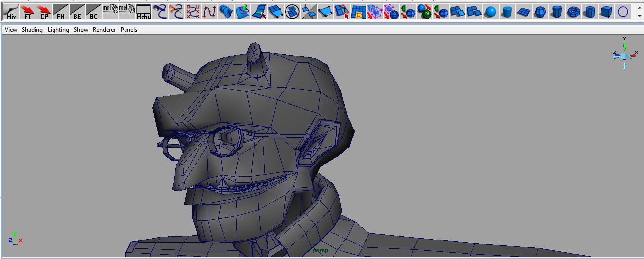The width and height of the screenshot is (644, 259).
Task: Click the circled surface patch icon
Action: (x=292, y=11)
